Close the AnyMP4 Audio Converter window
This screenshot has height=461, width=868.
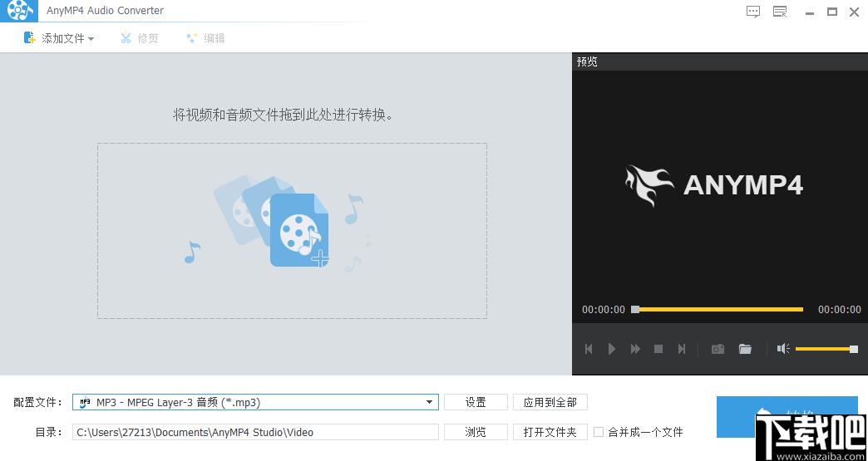coord(854,12)
